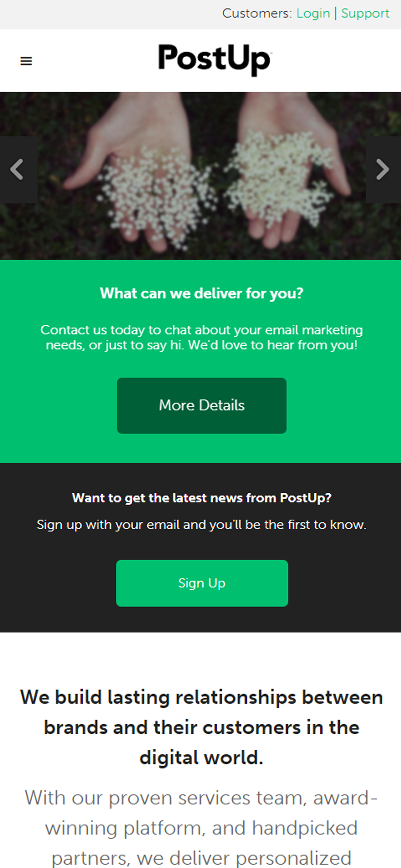Go to the previous slide with the left arrow
The height and width of the screenshot is (868, 401).
click(18, 169)
